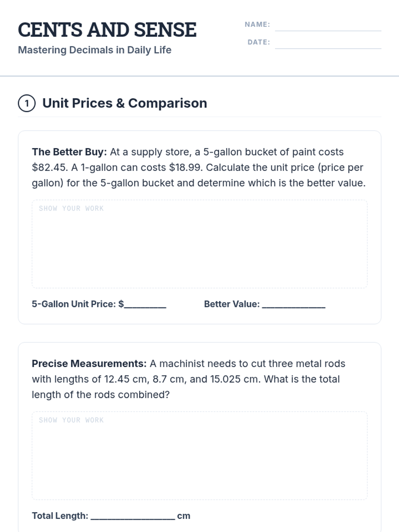The image size is (399, 532).
Task: Click the Mastering Decimals in Daily Life subtitle
Action: tap(94, 50)
